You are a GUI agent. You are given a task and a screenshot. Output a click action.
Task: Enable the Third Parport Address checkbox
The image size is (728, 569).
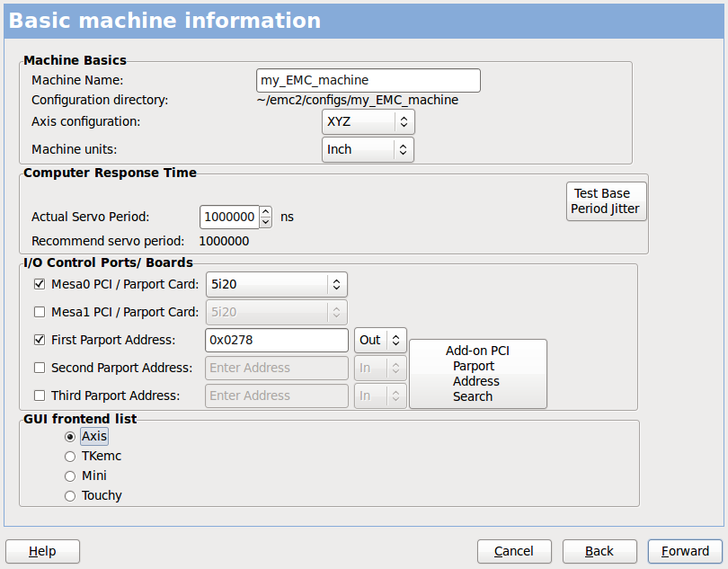pyautogui.click(x=39, y=396)
